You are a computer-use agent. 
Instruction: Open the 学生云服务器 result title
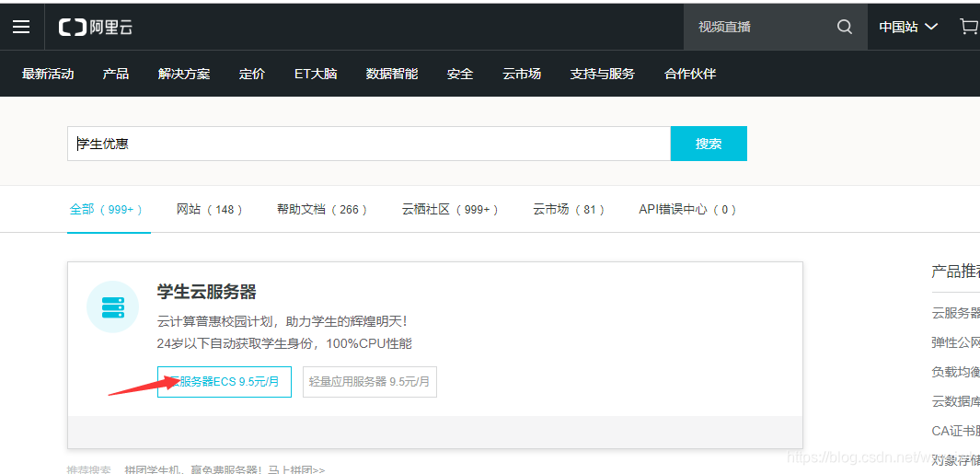click(x=206, y=292)
